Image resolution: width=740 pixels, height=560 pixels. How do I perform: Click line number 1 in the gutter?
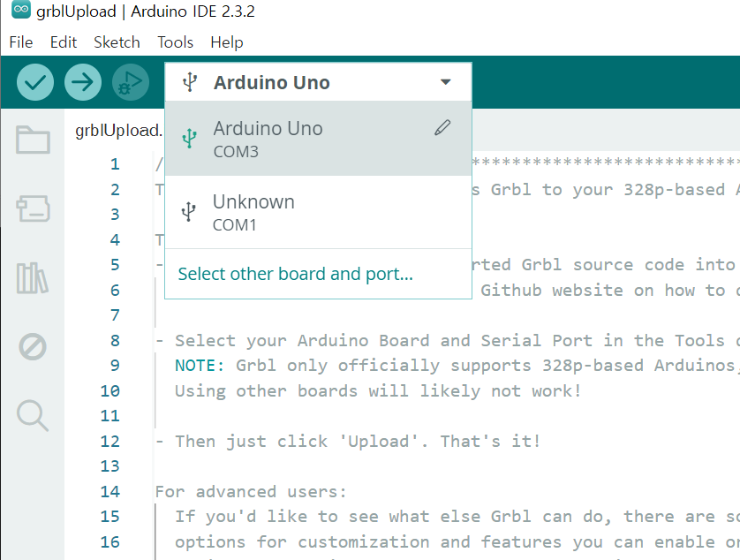[115, 163]
